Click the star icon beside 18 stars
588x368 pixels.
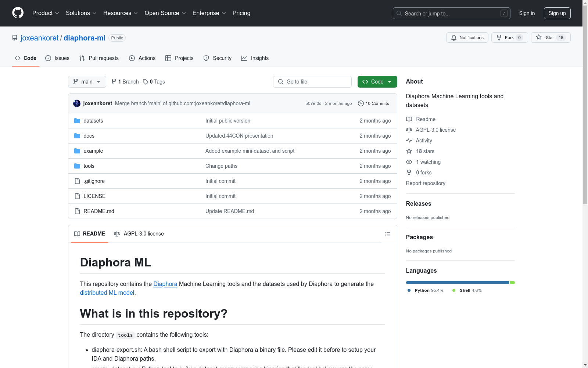pyautogui.click(x=409, y=151)
